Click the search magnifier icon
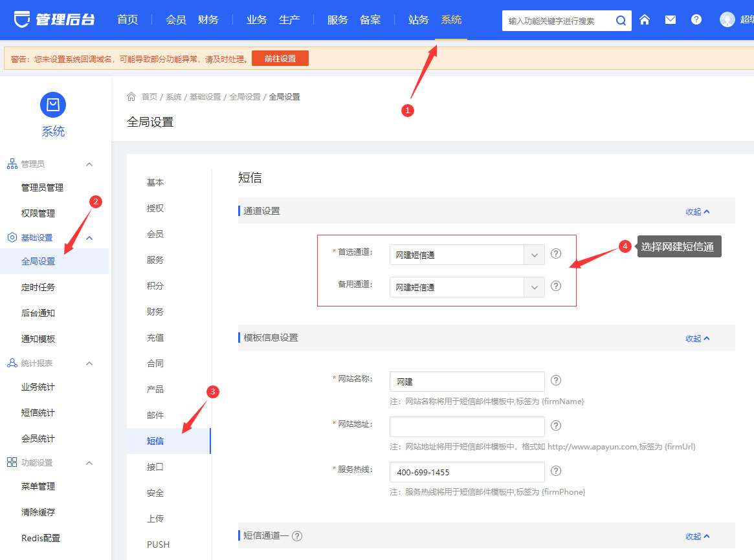The height and width of the screenshot is (560, 754). coord(621,21)
